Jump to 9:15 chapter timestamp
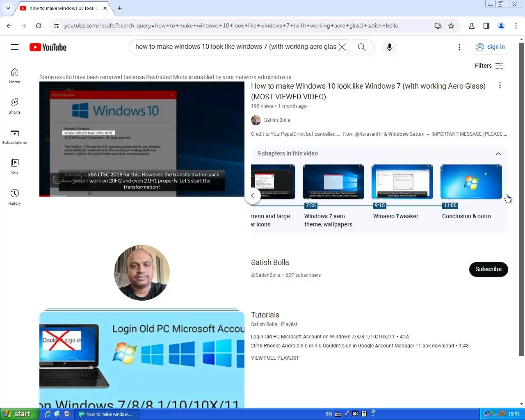 [380, 205]
